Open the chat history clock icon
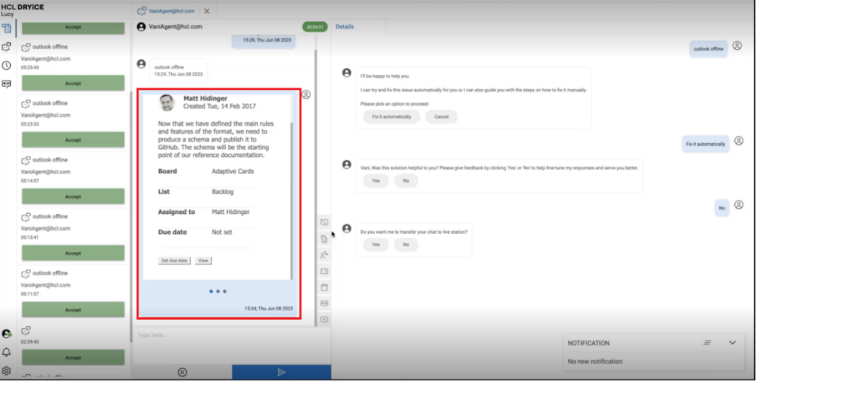 pos(6,66)
